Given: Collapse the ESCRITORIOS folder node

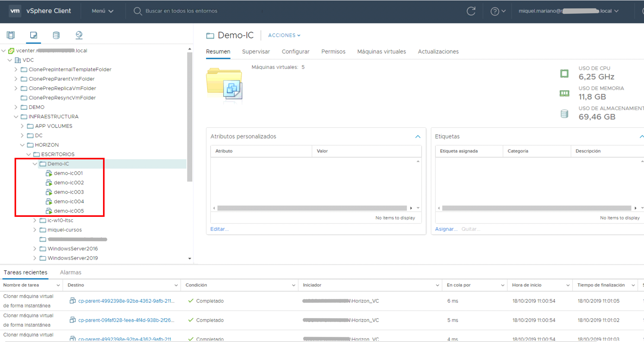Looking at the screenshot, I should [28, 154].
